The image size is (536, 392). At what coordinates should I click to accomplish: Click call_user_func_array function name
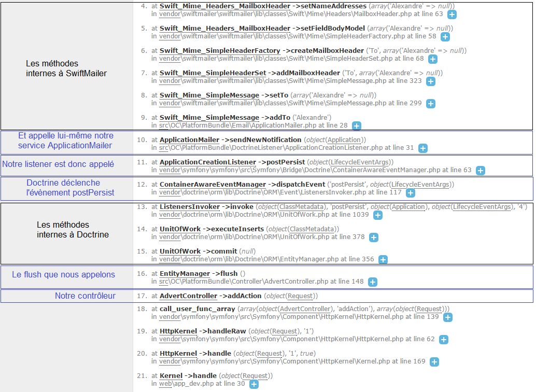pyautogui.click(x=197, y=309)
